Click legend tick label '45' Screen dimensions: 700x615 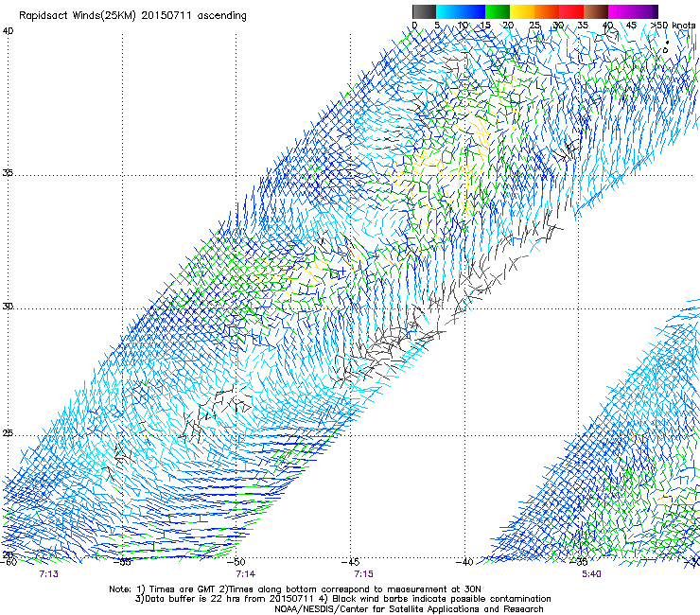[x=631, y=26]
